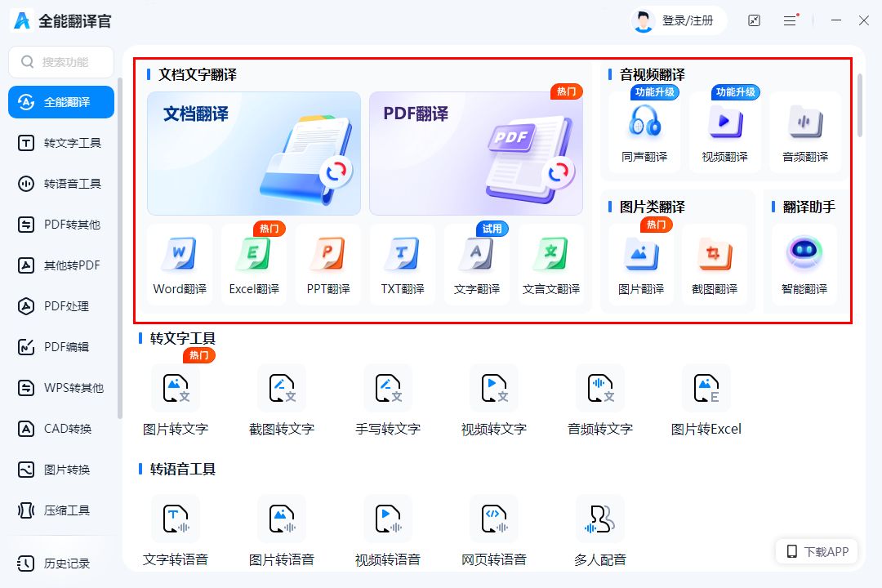The height and width of the screenshot is (588, 882).
Task: Open 智能翻译 assistant robot
Action: tap(804, 265)
